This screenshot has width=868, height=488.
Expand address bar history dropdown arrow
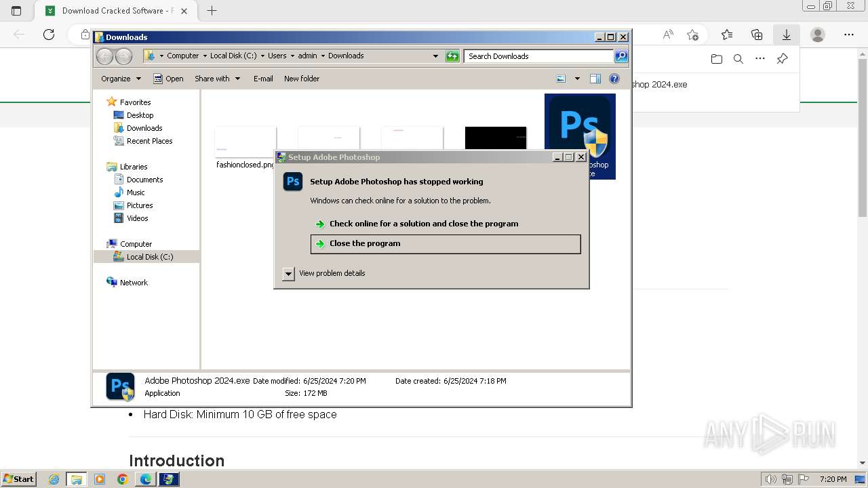pos(435,56)
